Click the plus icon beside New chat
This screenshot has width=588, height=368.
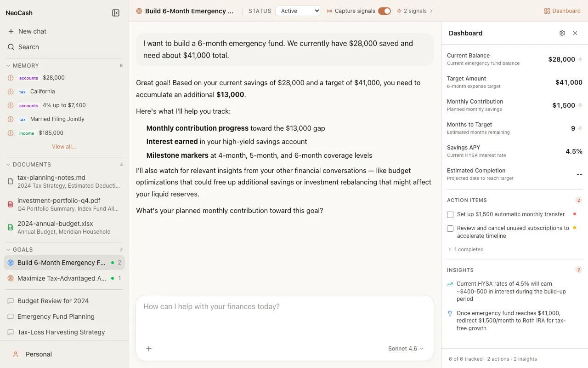click(11, 31)
